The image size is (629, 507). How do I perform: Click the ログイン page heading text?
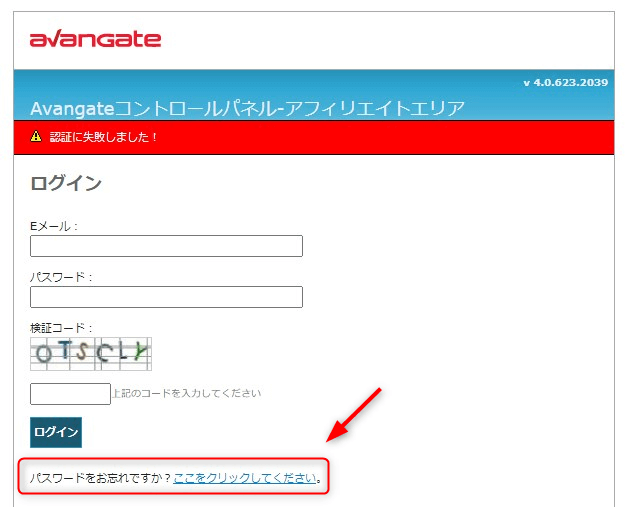click(66, 183)
